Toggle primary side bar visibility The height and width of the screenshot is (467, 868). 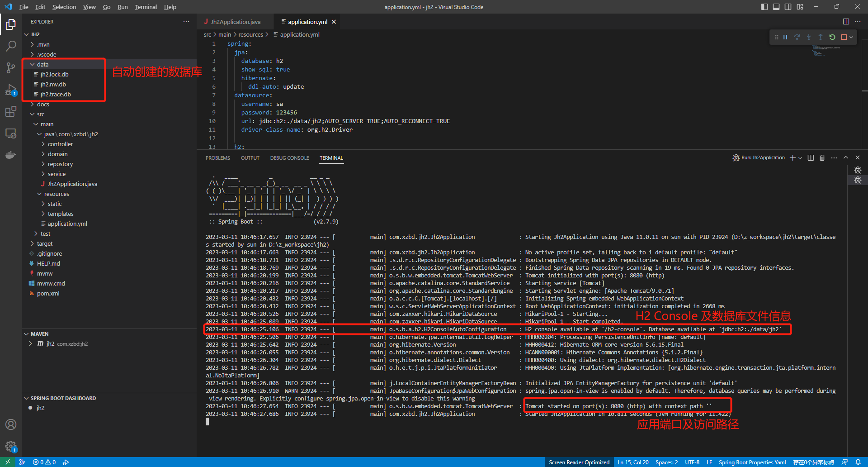(764, 7)
